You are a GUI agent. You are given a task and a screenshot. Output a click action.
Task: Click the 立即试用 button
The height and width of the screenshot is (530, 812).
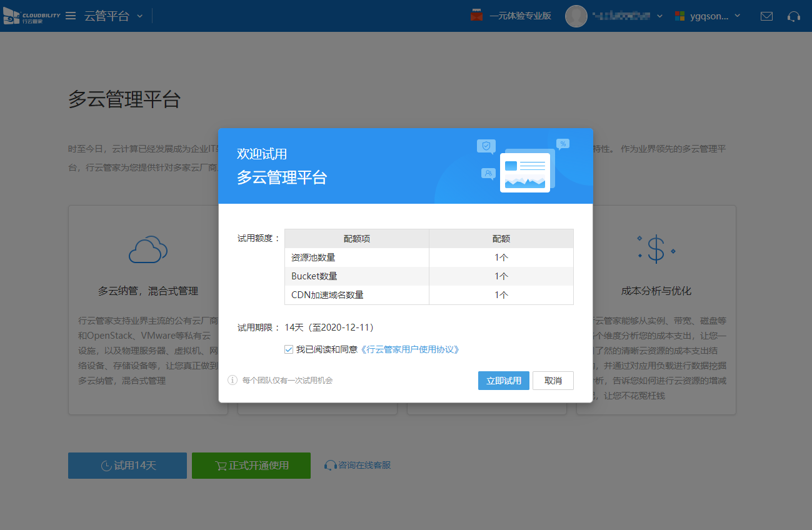pyautogui.click(x=504, y=381)
